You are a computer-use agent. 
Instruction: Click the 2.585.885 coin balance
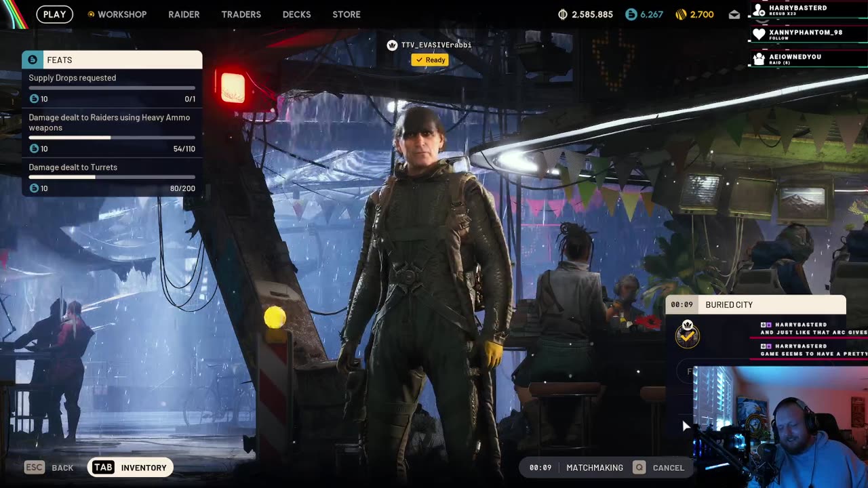pyautogui.click(x=592, y=14)
